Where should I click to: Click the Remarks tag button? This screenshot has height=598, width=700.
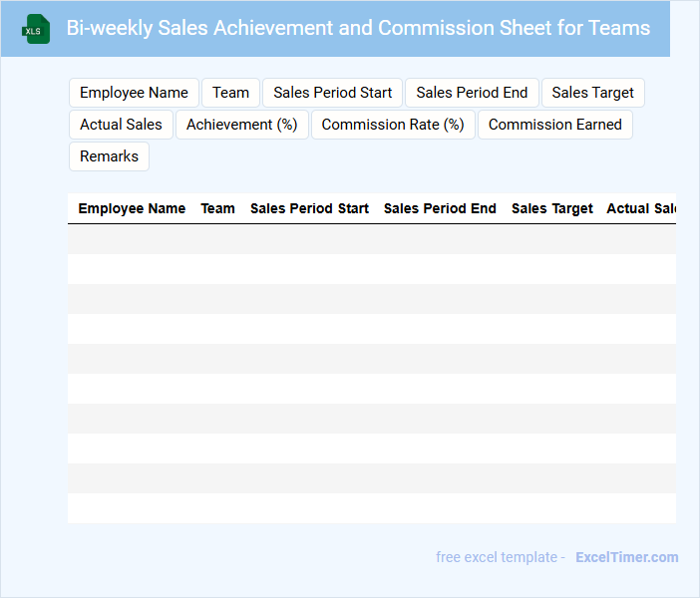109,156
